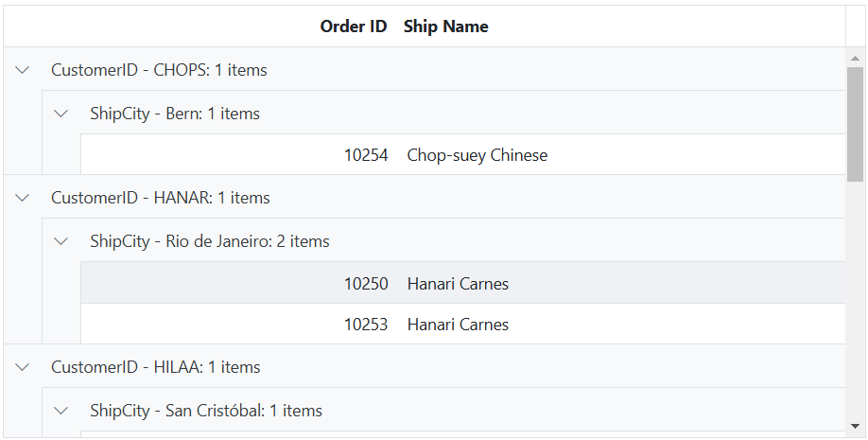
Task: Click the scrollbar up arrow
Action: point(856,58)
